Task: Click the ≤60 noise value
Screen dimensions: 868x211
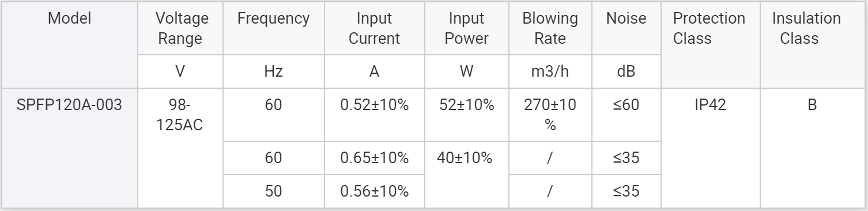Action: pos(626,107)
